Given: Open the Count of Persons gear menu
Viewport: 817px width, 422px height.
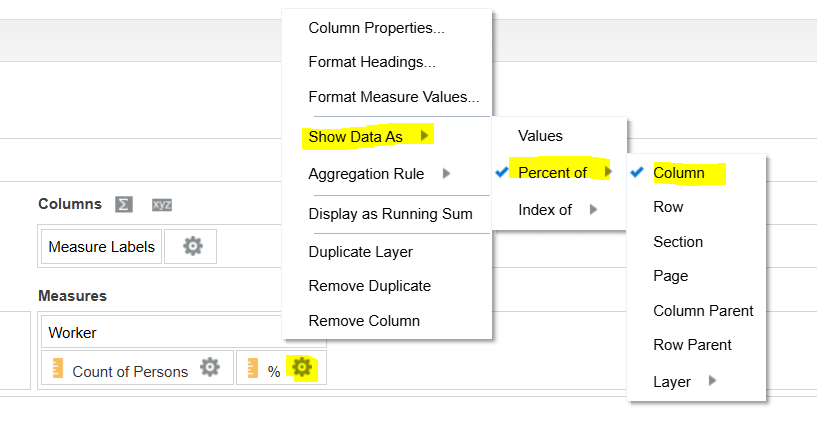Looking at the screenshot, I should click(x=210, y=367).
